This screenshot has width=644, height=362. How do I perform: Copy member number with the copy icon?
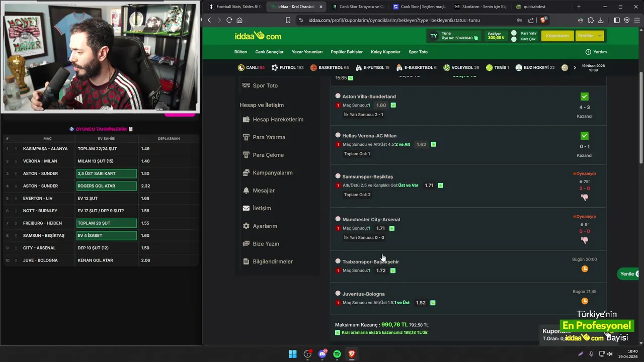tap(476, 38)
